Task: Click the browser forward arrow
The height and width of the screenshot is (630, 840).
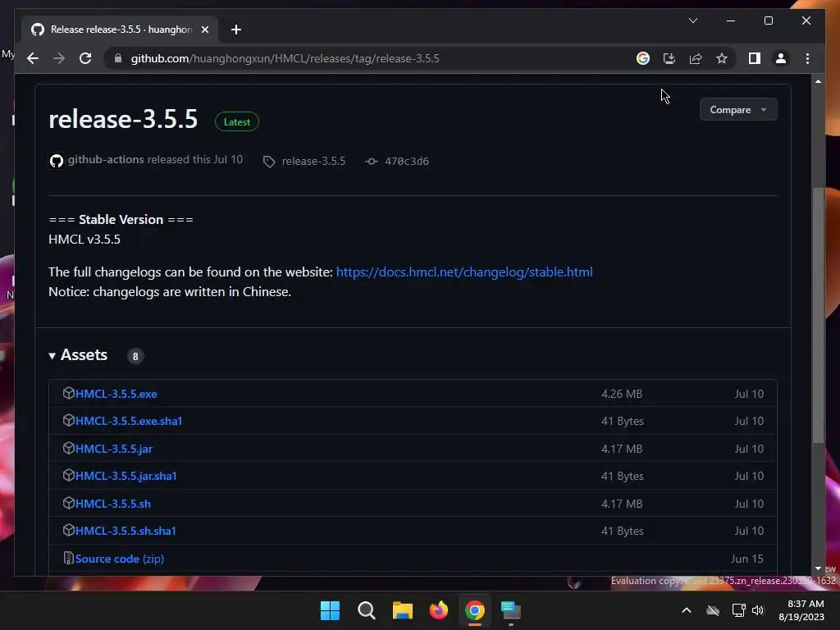Action: (x=59, y=58)
